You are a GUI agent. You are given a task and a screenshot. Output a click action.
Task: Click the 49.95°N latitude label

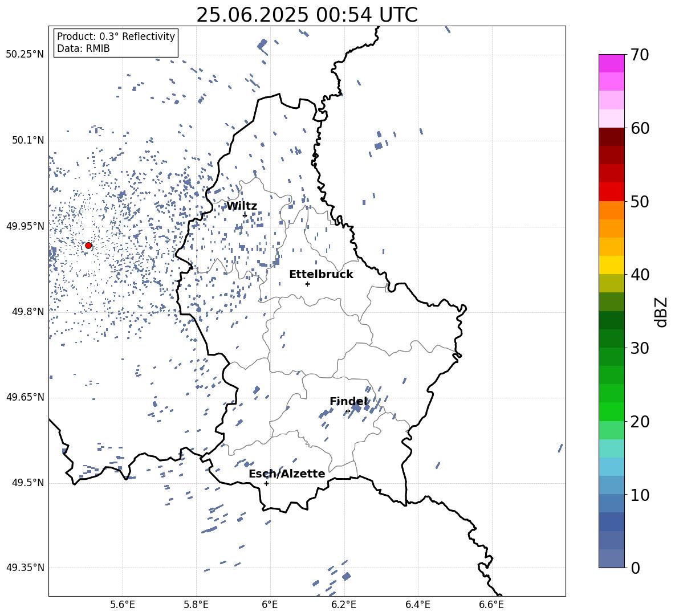(25, 226)
